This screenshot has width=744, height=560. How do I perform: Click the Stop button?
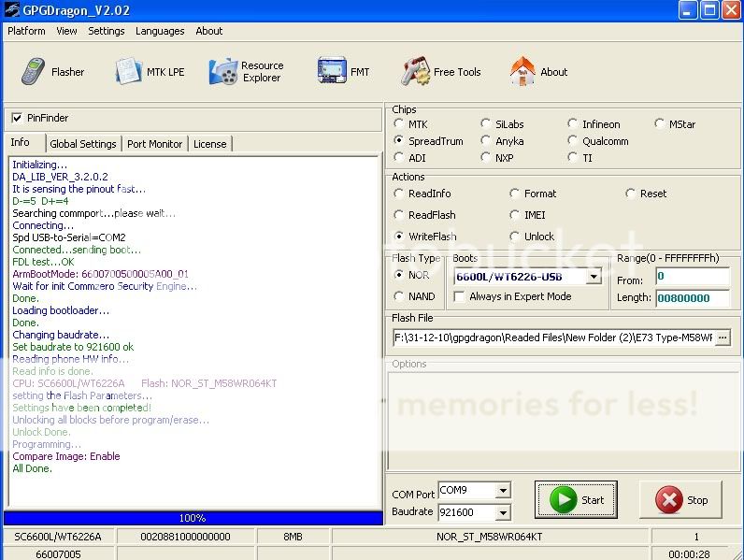pos(680,500)
